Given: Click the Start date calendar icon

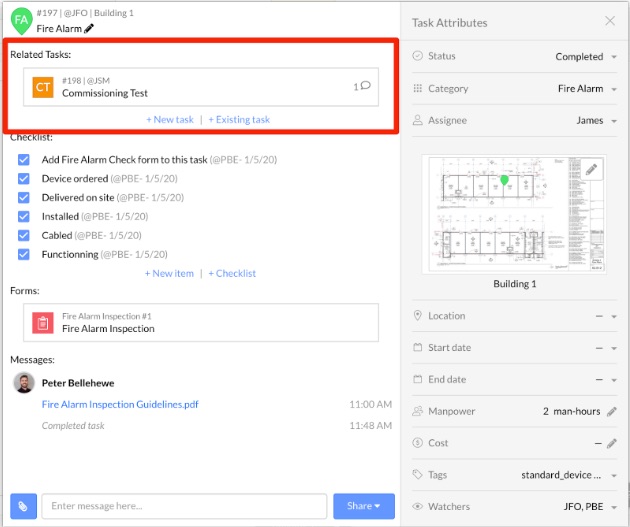Looking at the screenshot, I should coord(418,347).
